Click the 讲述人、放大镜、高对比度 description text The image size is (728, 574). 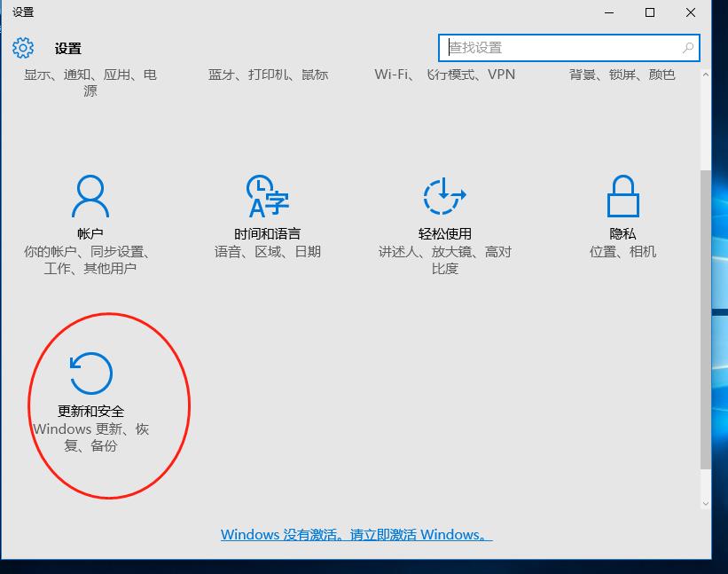click(445, 260)
